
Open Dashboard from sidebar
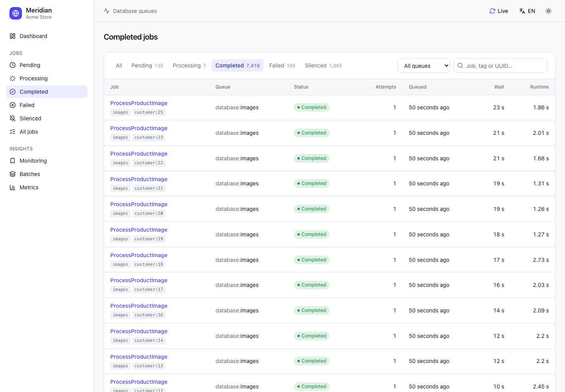click(x=47, y=36)
